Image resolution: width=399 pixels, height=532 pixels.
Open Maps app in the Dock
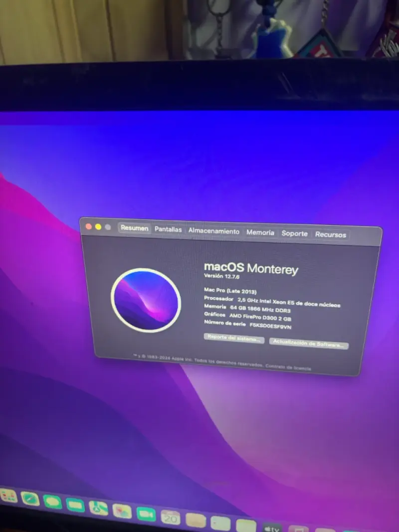click(x=98, y=508)
